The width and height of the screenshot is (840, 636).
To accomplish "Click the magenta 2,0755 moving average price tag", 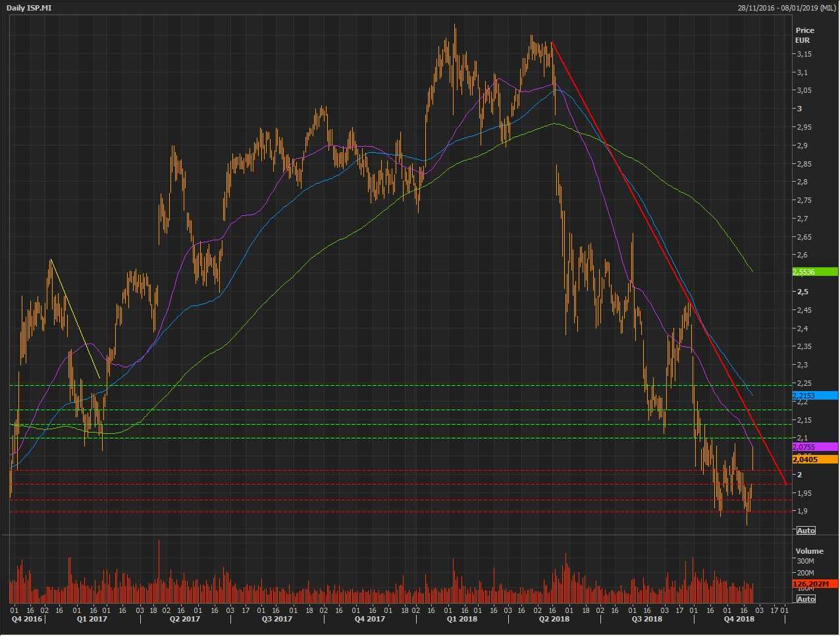I will pyautogui.click(x=814, y=447).
